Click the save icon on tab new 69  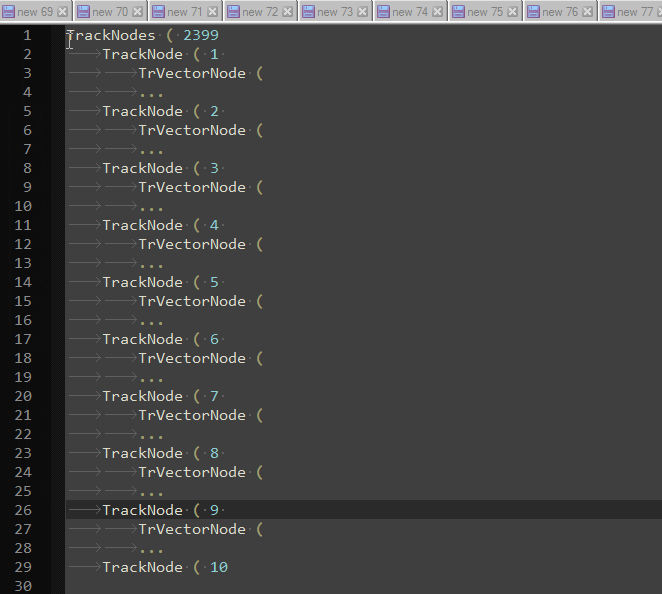(x=8, y=12)
